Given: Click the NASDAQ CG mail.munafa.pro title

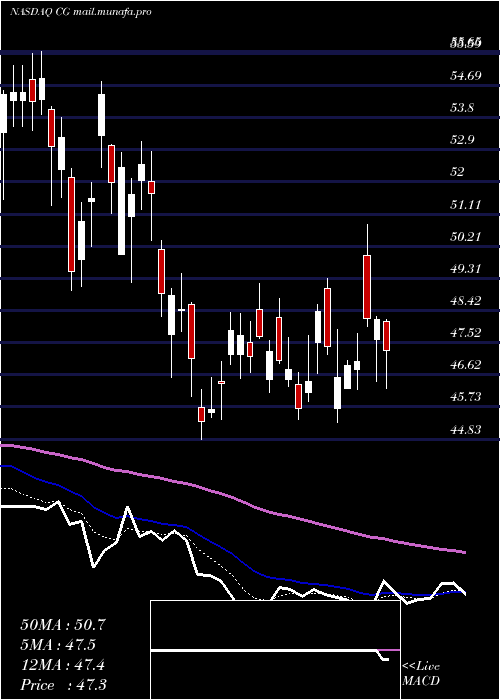Looking at the screenshot, I should pyautogui.click(x=80, y=12).
